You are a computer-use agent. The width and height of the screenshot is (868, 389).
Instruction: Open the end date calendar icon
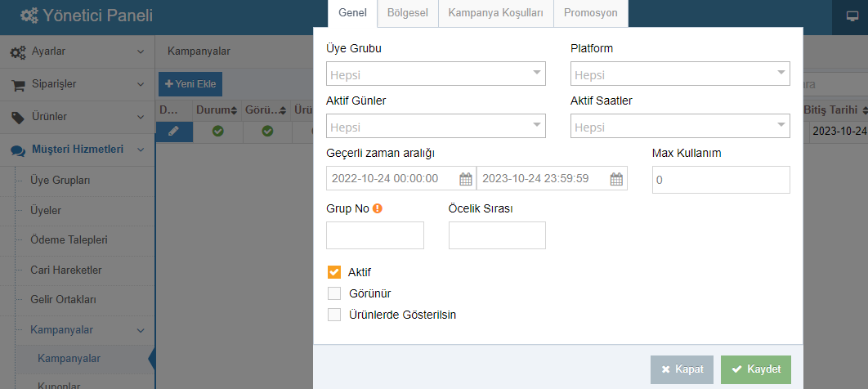[x=617, y=179]
